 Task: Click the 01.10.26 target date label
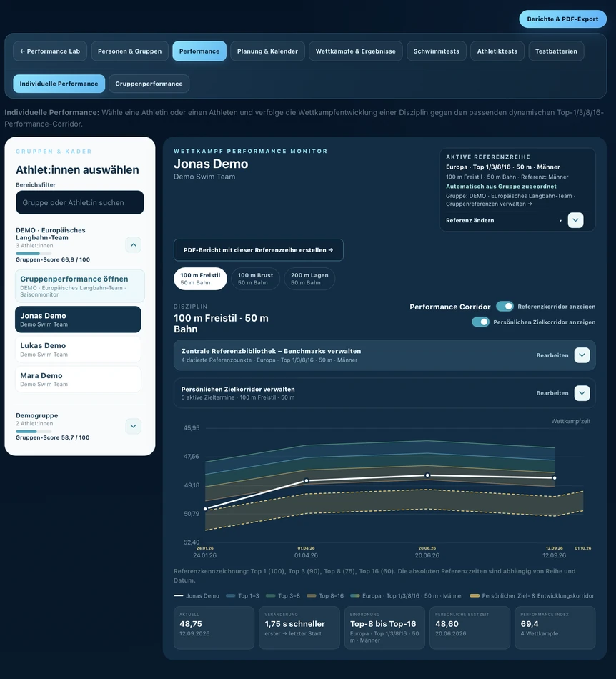(x=582, y=548)
